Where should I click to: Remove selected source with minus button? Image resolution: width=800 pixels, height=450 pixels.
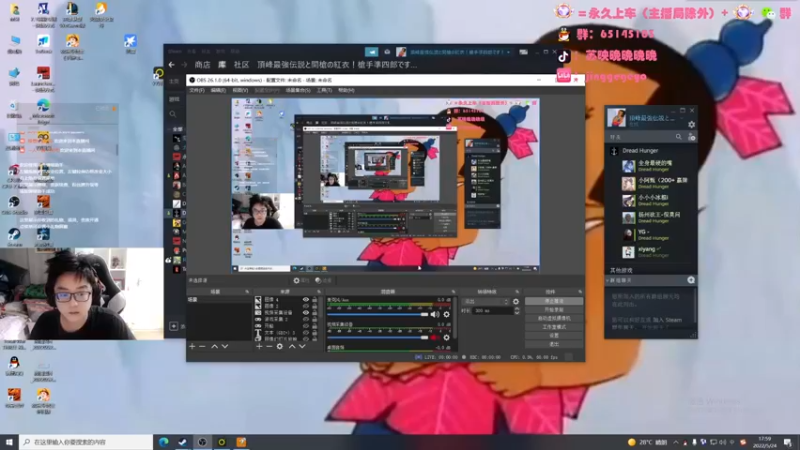tap(269, 346)
